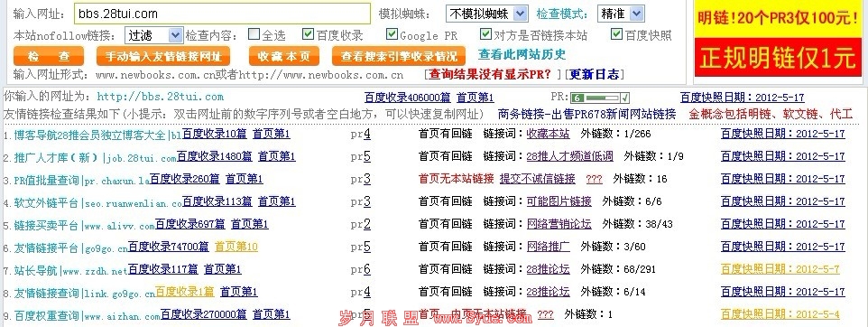The width and height of the screenshot is (868, 327).
Task: Open the 查看此网站历史 link
Action: click(x=522, y=54)
